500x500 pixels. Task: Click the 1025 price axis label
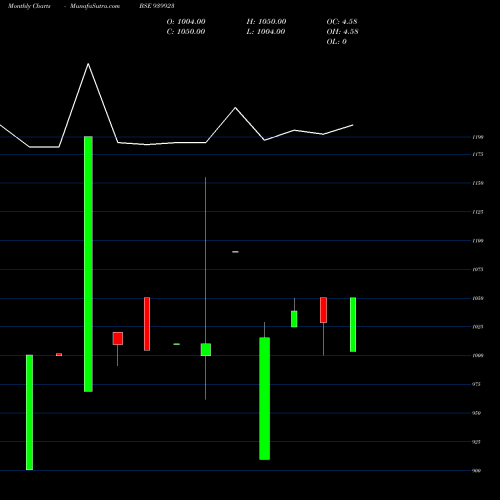pos(478,327)
